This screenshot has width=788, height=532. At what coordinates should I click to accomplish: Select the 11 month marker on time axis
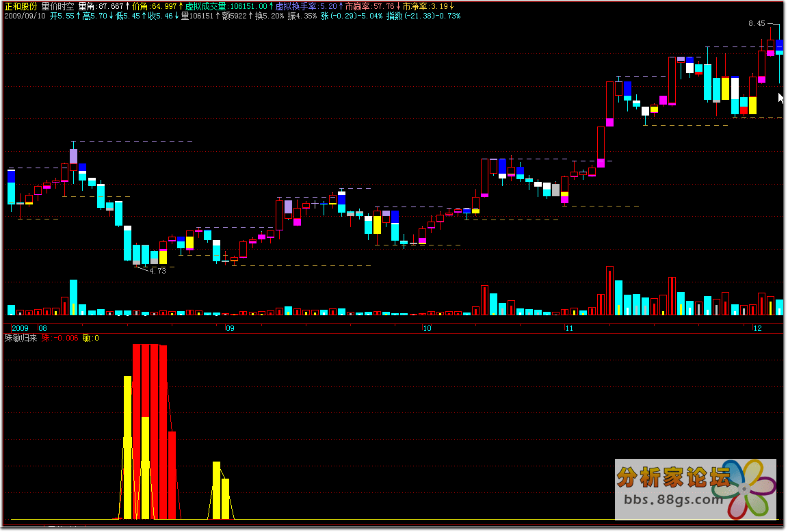[568, 328]
